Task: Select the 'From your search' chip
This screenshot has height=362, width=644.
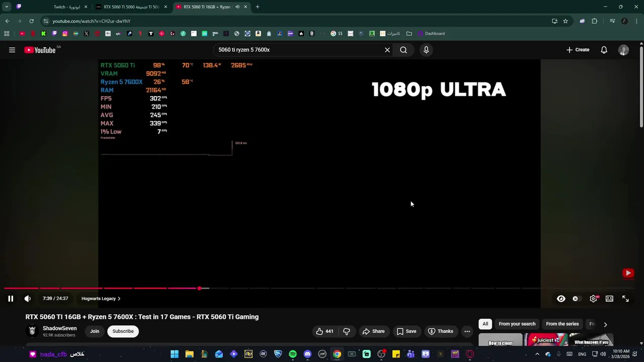Action: 517,324
